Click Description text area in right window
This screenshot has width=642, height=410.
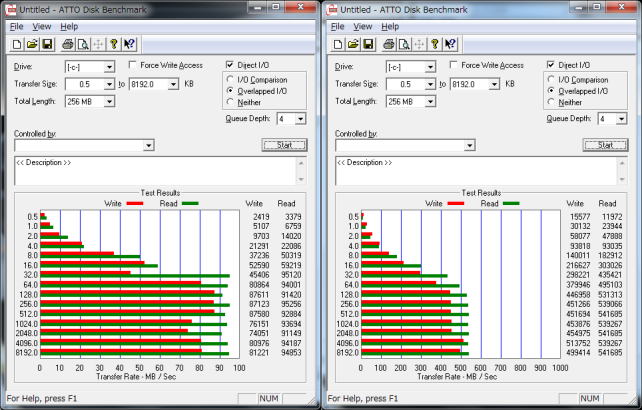[x=475, y=170]
